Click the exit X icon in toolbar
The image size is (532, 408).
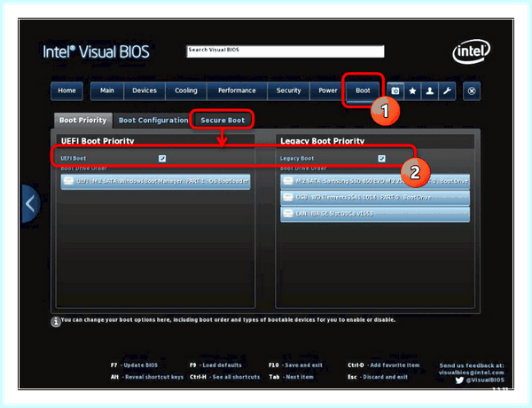coord(472,91)
